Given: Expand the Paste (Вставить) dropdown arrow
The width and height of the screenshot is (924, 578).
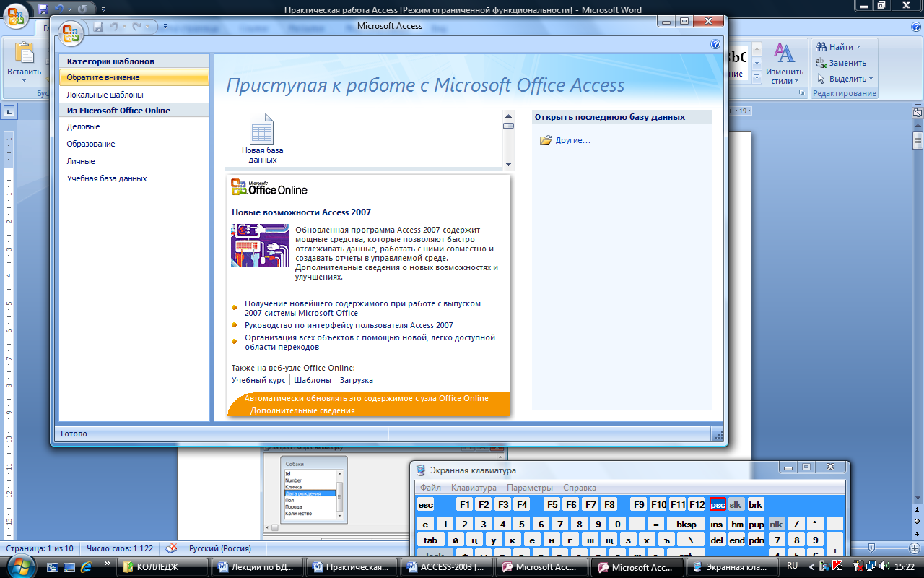Looking at the screenshot, I should 24,81.
